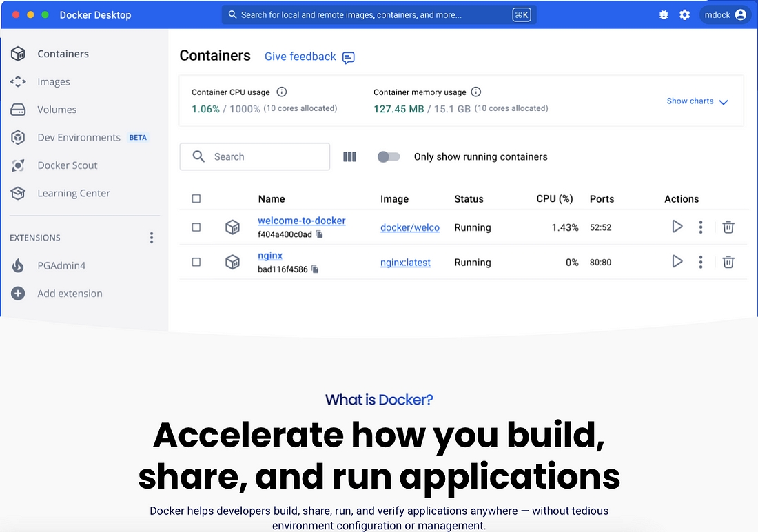Open Learning Center in the sidebar
The height and width of the screenshot is (532, 758).
point(74,194)
